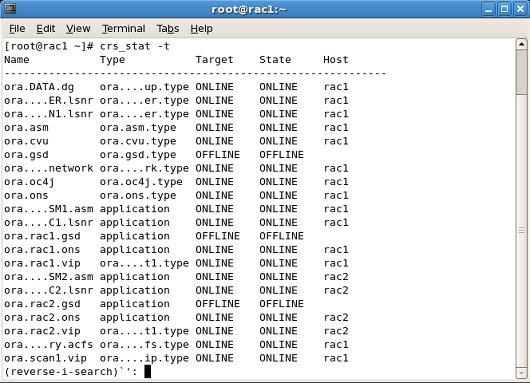
Task: Click the 'ora.rac1.vip' resource name
Action: (42, 263)
